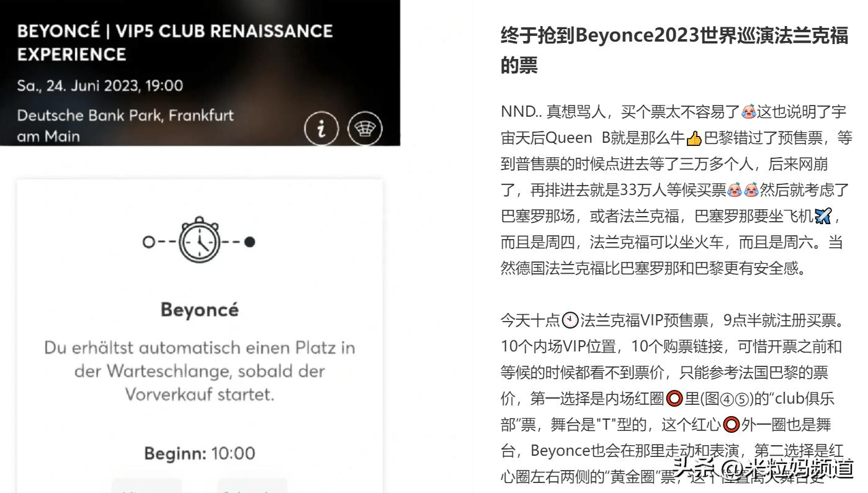Open the article title about Beyonce2023 Frankfurt tickets

[674, 50]
